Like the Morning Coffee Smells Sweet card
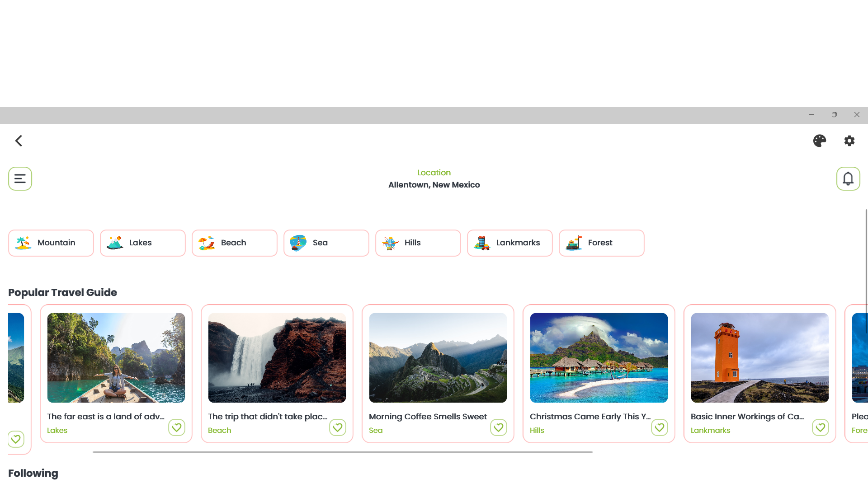The width and height of the screenshot is (868, 488). 499,427
